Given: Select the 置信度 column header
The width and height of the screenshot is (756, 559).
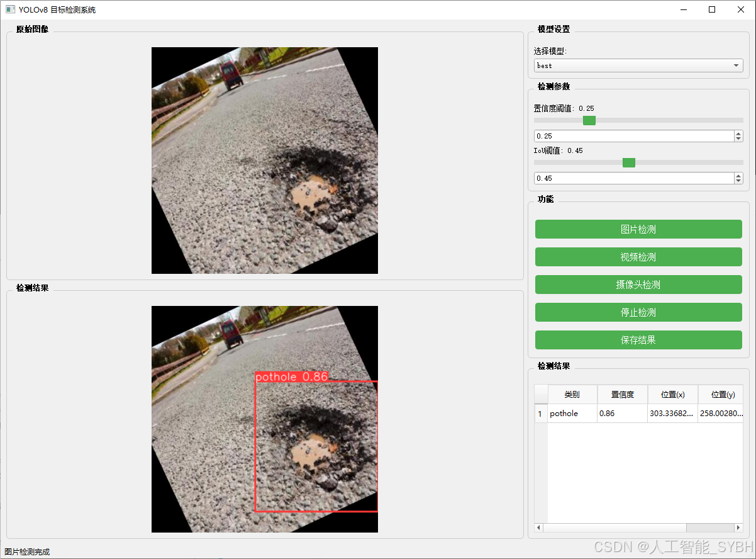Looking at the screenshot, I should click(x=623, y=395).
